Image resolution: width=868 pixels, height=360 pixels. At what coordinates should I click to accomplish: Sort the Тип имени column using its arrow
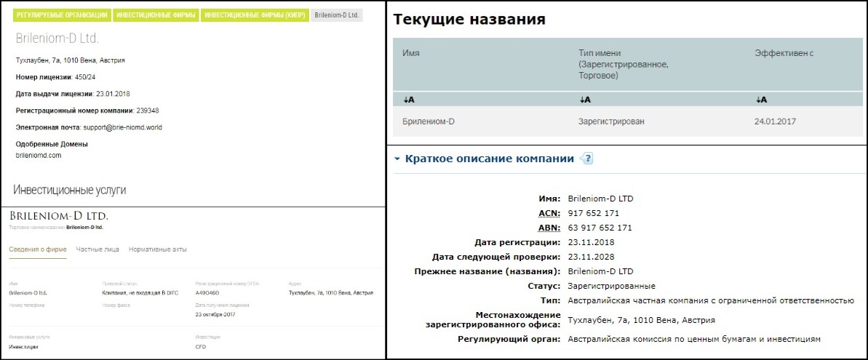pos(584,100)
